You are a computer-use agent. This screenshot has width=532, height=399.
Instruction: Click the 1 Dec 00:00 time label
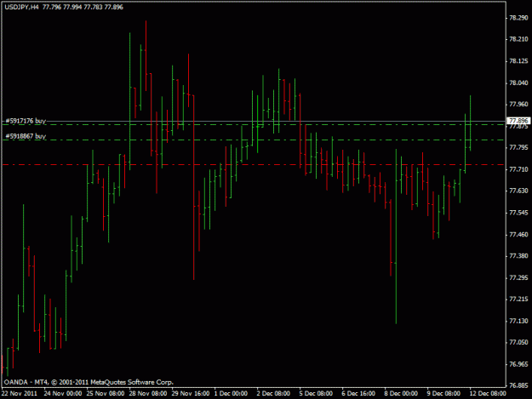click(x=231, y=393)
